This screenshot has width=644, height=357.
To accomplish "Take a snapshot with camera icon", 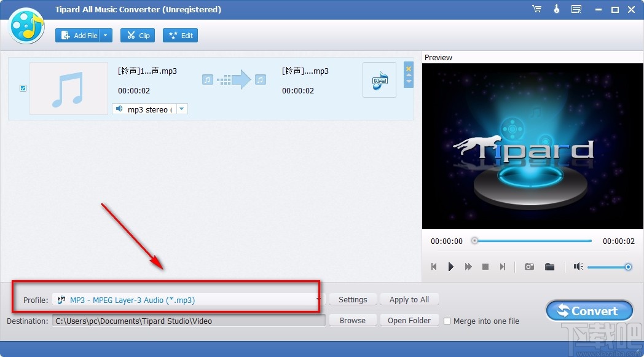I will (x=529, y=267).
